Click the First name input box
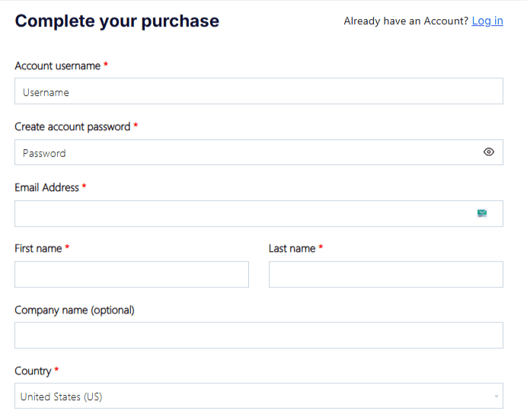 132,275
